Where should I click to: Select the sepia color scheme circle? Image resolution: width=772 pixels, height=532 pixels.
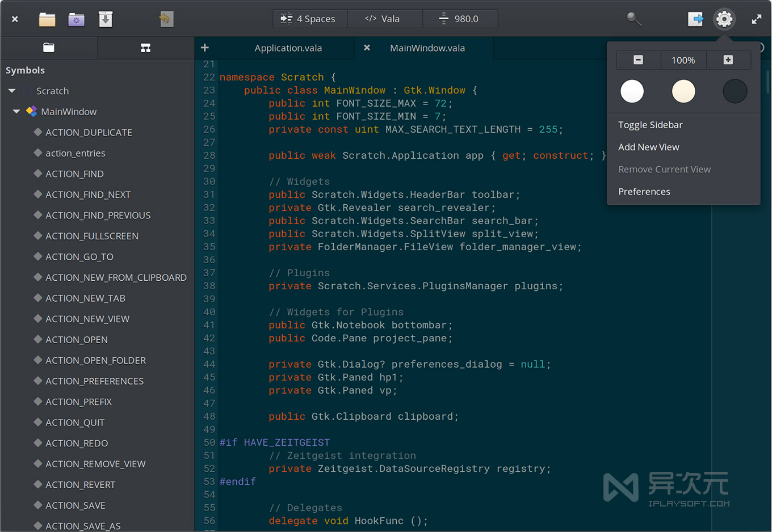683,91
